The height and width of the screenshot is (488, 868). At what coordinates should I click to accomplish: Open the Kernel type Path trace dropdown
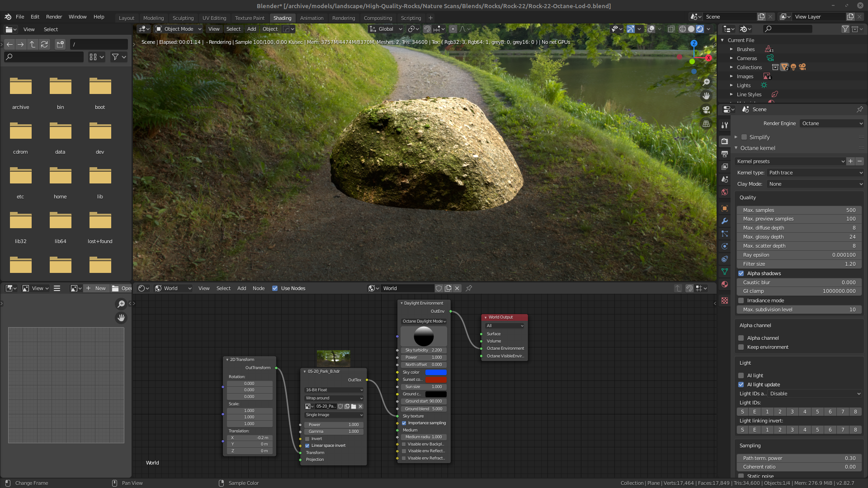(815, 173)
